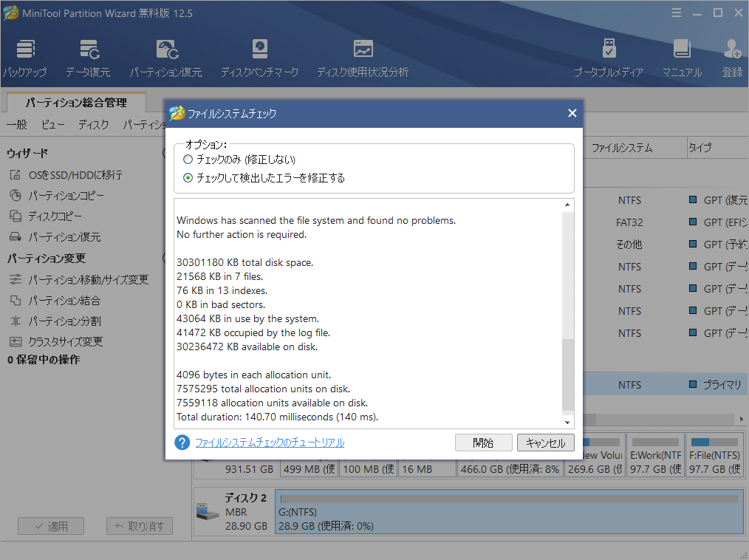Open 登録 (Register) in the toolbar
749x560 pixels.
[732, 59]
